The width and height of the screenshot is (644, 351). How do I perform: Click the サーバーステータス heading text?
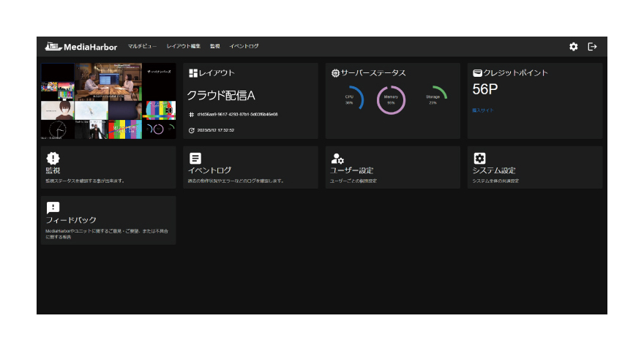[x=373, y=73]
